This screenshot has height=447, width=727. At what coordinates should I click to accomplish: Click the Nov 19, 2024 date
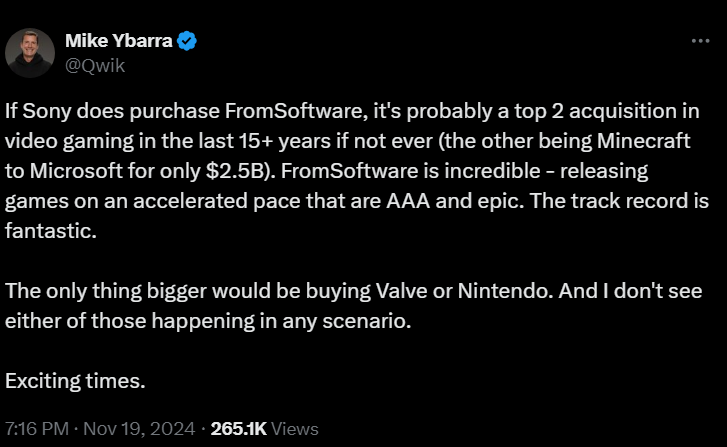click(138, 429)
